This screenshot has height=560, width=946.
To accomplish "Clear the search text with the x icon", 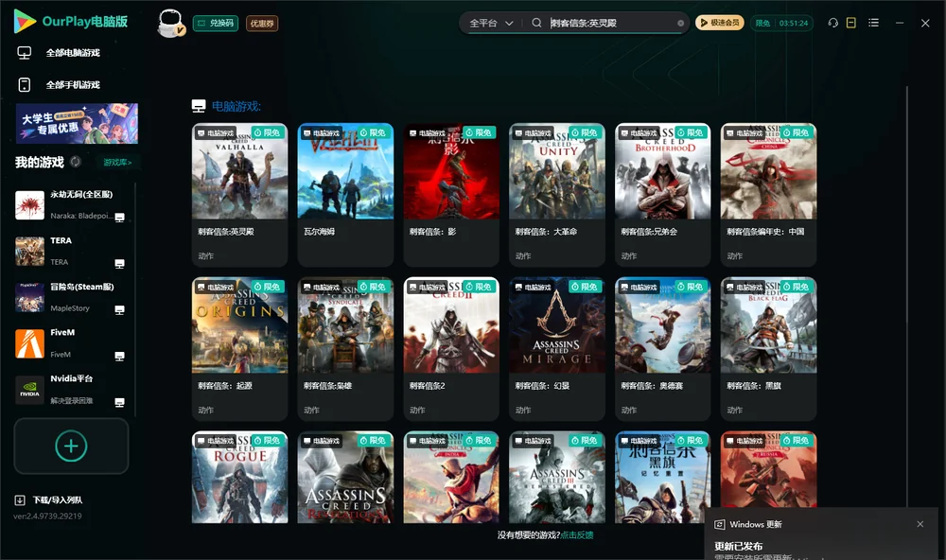I will (680, 23).
